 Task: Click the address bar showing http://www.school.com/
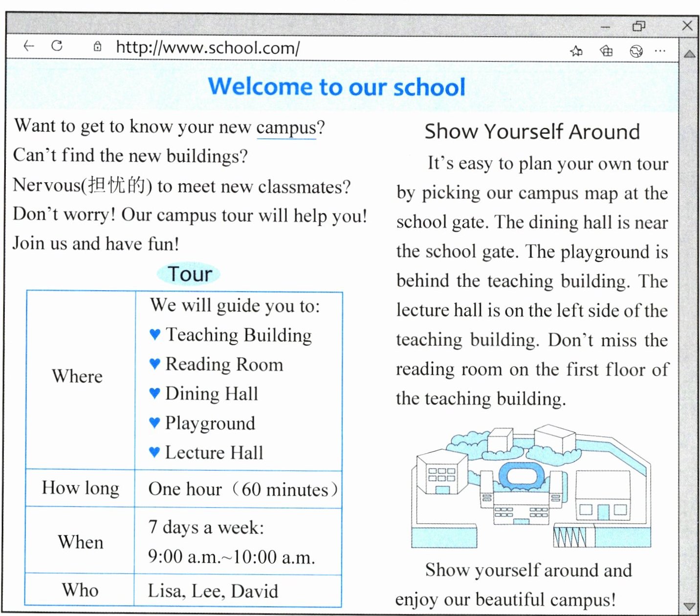tap(208, 47)
